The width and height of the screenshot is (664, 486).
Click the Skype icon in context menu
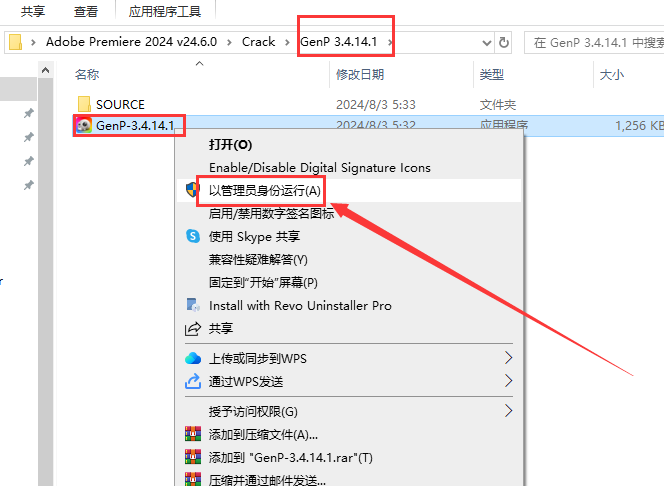[x=193, y=236]
